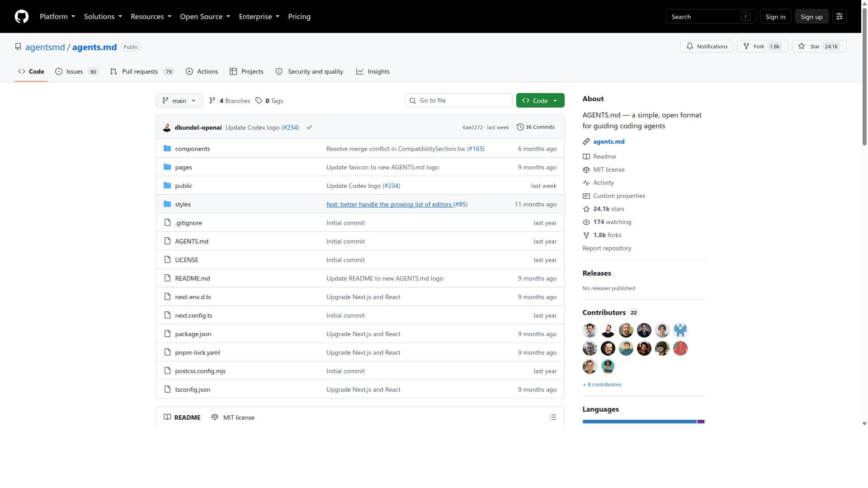Open Security and quality tab
868x488 pixels.
[309, 71]
